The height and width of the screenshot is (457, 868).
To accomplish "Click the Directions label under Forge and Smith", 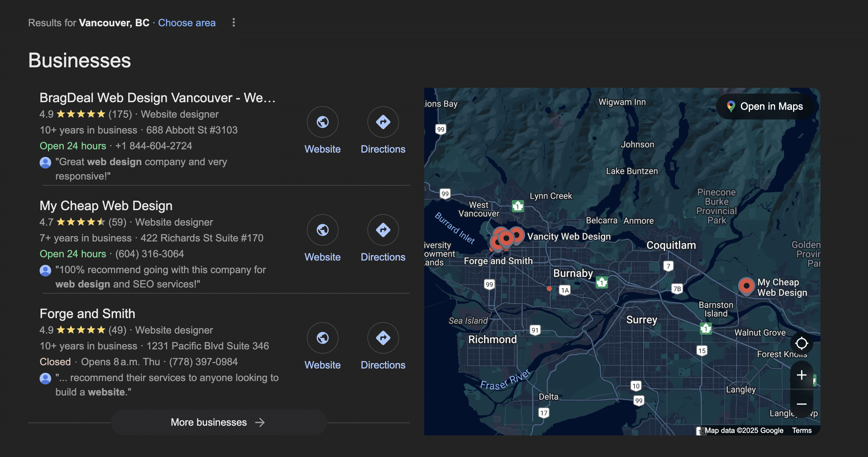I will (x=383, y=365).
